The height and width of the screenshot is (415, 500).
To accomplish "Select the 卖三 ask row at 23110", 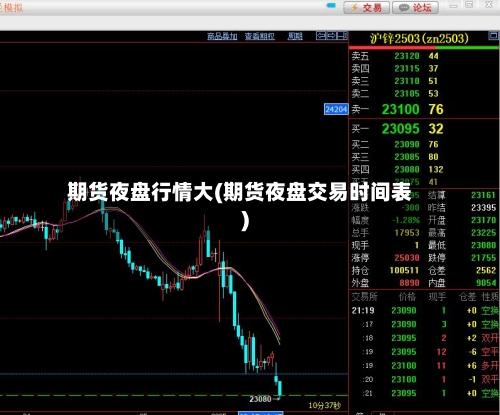I will pyautogui.click(x=423, y=81).
